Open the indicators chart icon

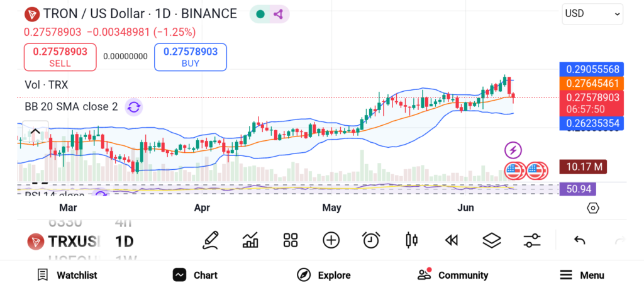coord(250,240)
